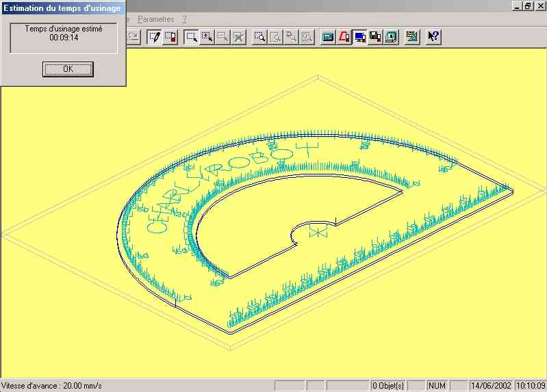This screenshot has width=547, height=392.
Task: Click the blue machine control panel icon
Action: click(327, 37)
